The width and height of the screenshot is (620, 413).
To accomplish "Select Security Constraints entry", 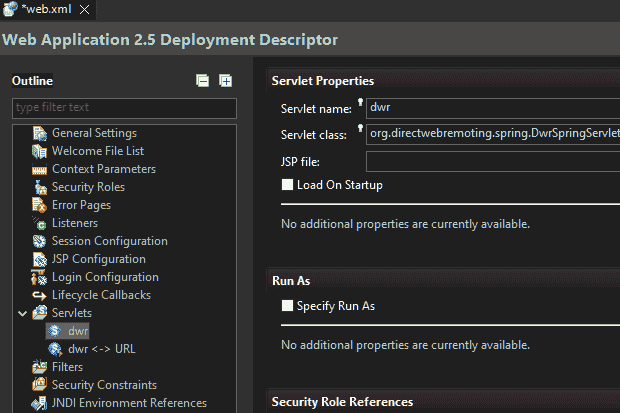I will click(104, 385).
